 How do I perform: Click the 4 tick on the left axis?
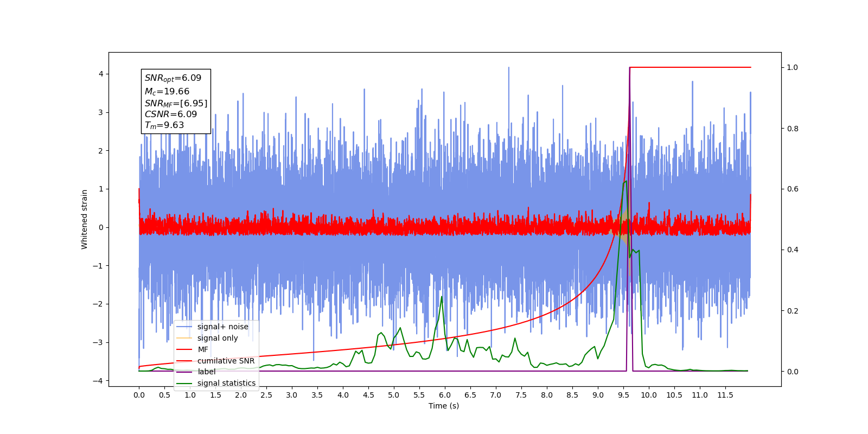(101, 74)
